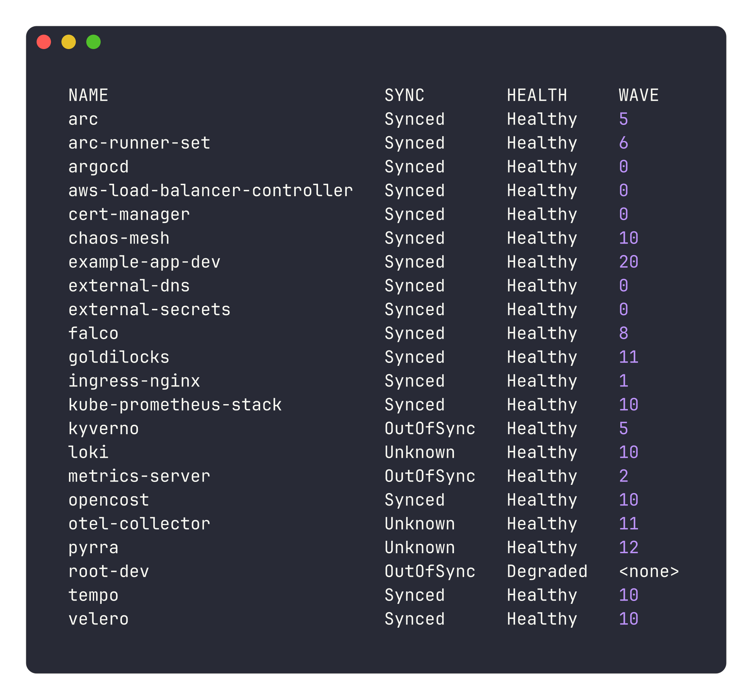Select the cert-manager app name
Screen dimensions: 753x700
coord(129,214)
